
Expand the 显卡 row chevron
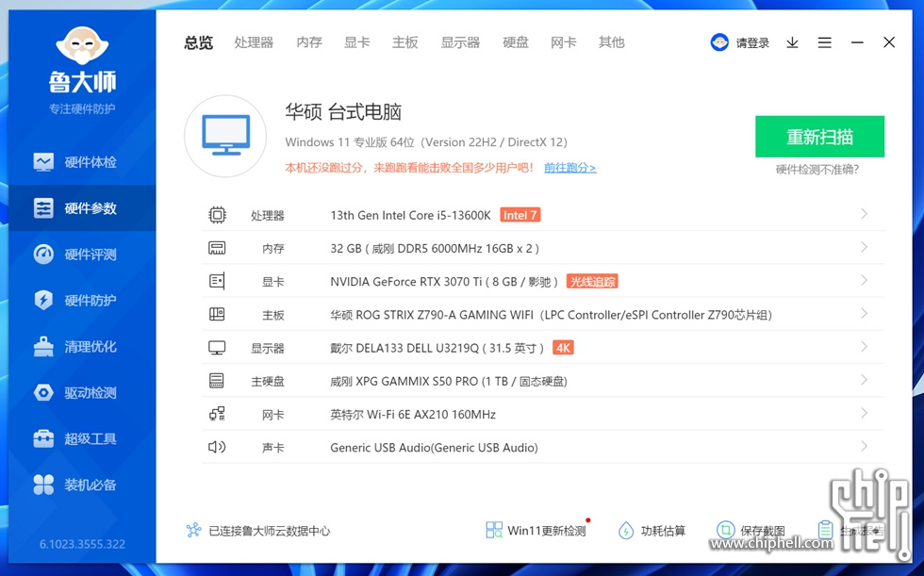pos(864,280)
